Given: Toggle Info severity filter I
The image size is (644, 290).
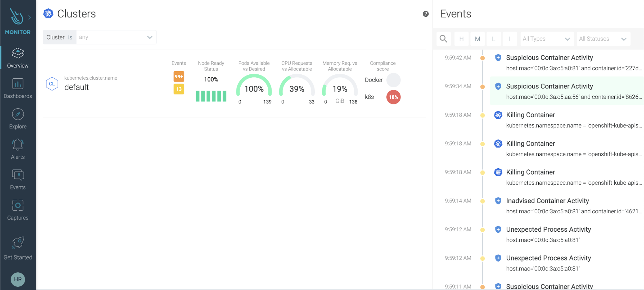Looking at the screenshot, I should click(510, 39).
